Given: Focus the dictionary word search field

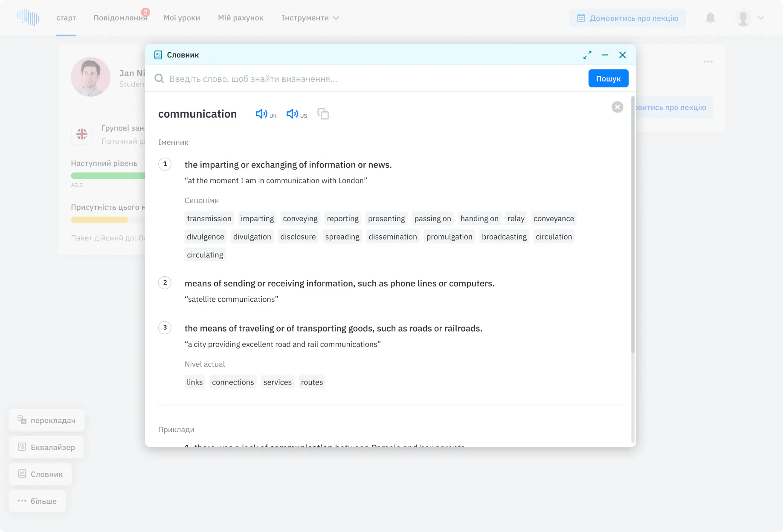Looking at the screenshot, I should 371,79.
